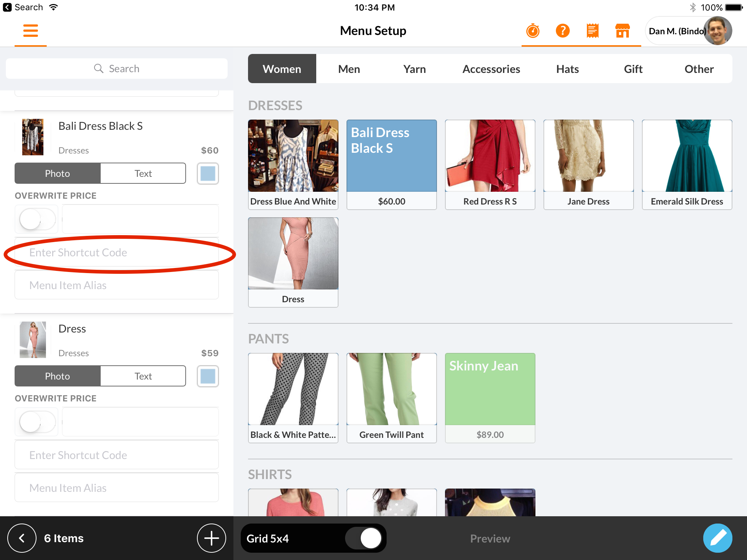Open the Dan M. (Bindo) user profile

point(689,31)
